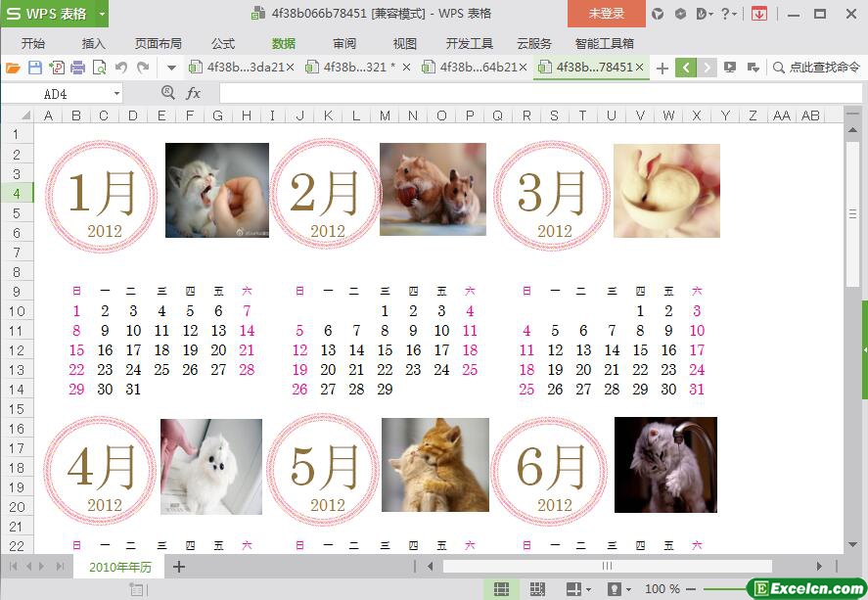Open the 视图 ribbon tab
This screenshot has width=868, height=600.
click(x=405, y=44)
